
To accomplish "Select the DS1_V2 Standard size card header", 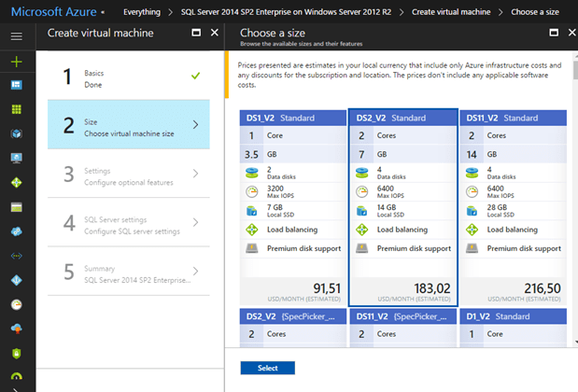I will click(293, 118).
